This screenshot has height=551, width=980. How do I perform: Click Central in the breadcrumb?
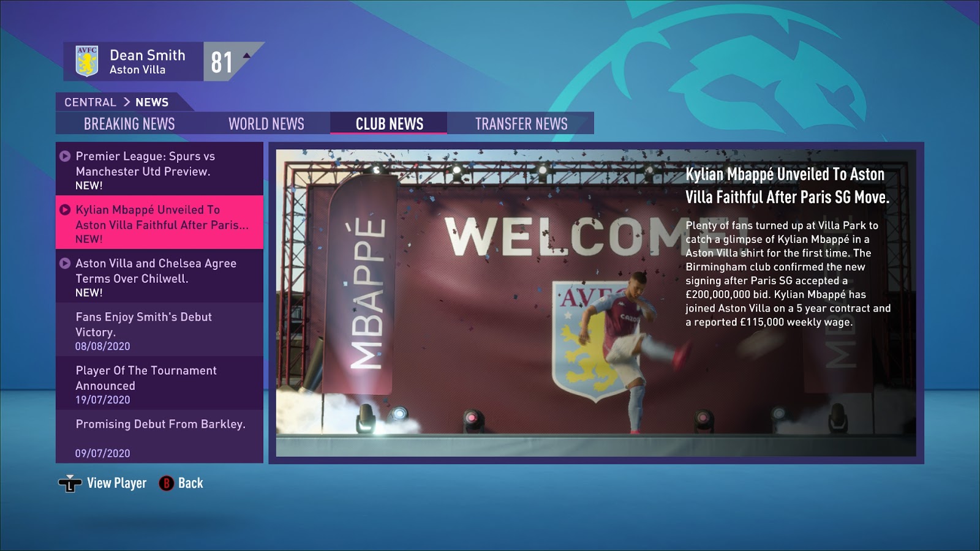click(x=90, y=102)
